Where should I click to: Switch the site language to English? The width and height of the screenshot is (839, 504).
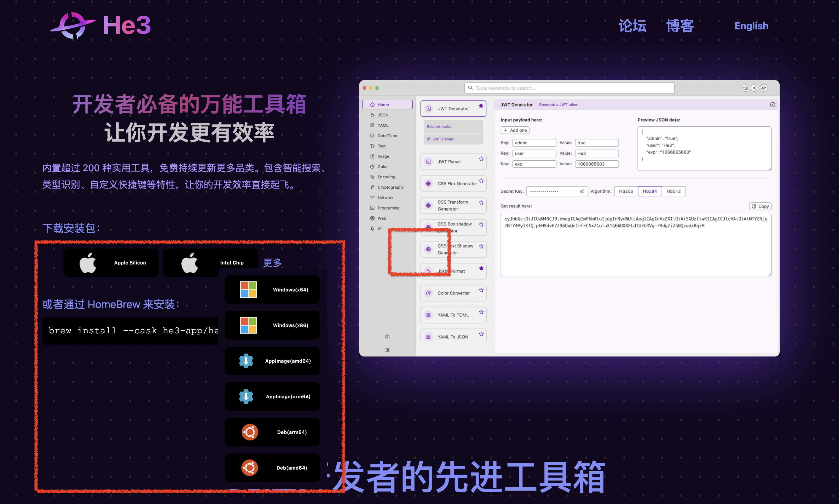[751, 26]
